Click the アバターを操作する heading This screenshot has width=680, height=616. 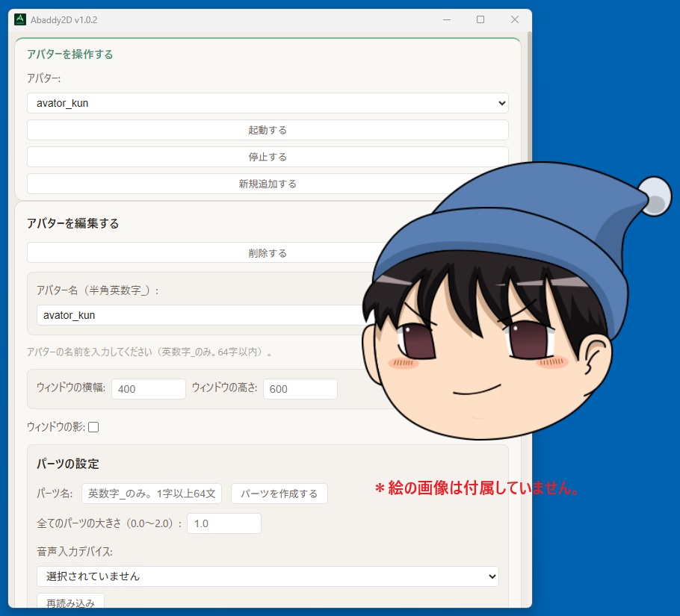(x=70, y=55)
